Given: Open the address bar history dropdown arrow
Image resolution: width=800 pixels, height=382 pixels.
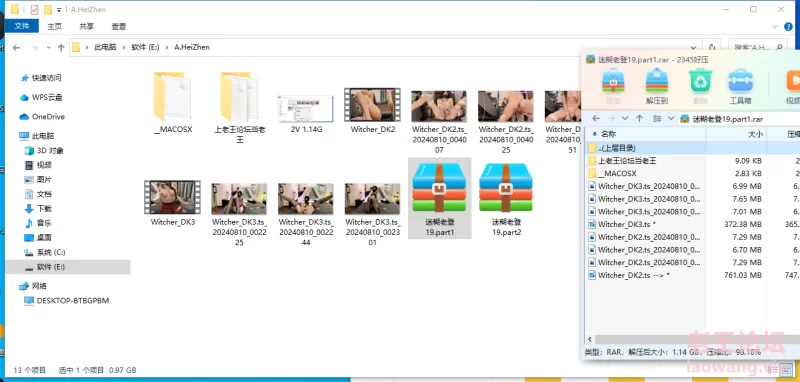Looking at the screenshot, I should point(693,47).
